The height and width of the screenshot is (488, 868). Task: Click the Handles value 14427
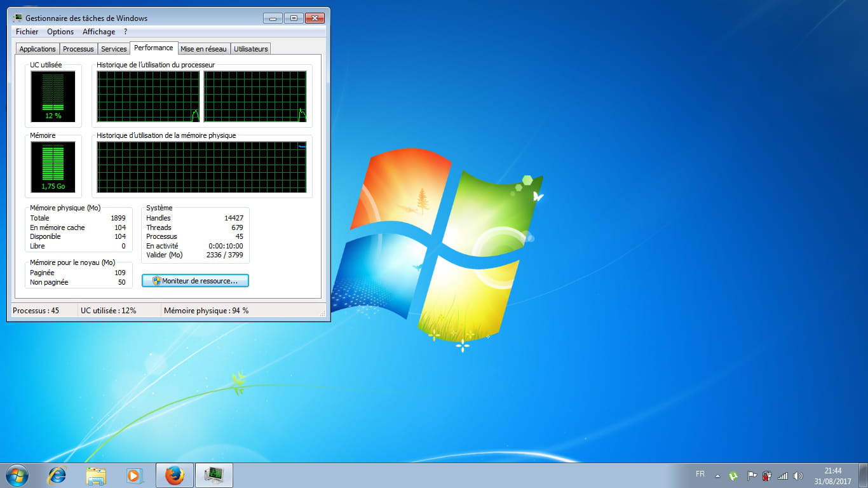coord(234,218)
